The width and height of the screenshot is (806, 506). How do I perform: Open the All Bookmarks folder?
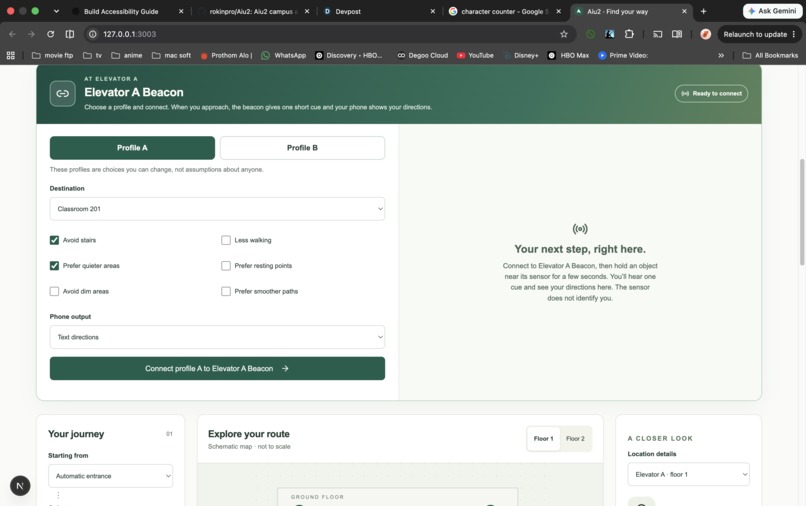pyautogui.click(x=770, y=55)
